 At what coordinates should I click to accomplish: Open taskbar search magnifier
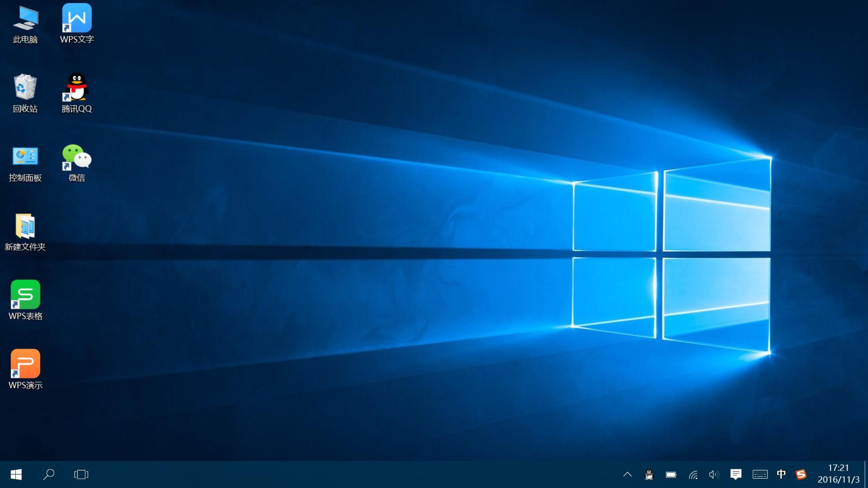48,474
